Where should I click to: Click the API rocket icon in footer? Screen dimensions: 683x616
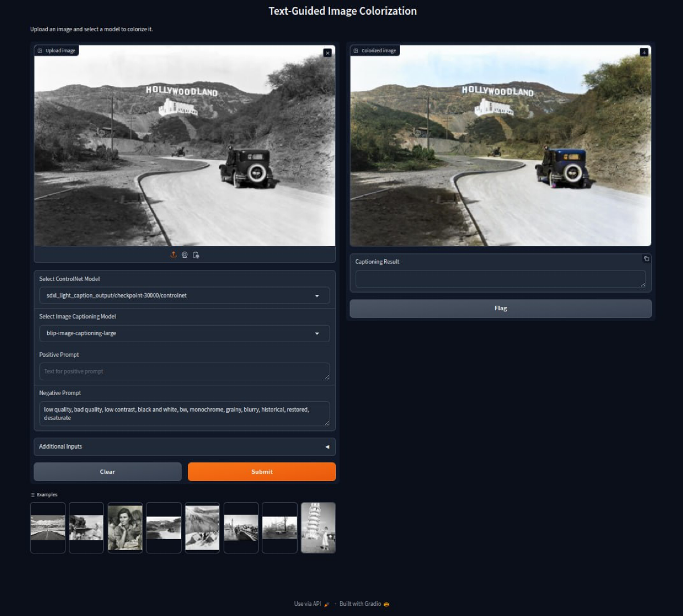tap(327, 604)
